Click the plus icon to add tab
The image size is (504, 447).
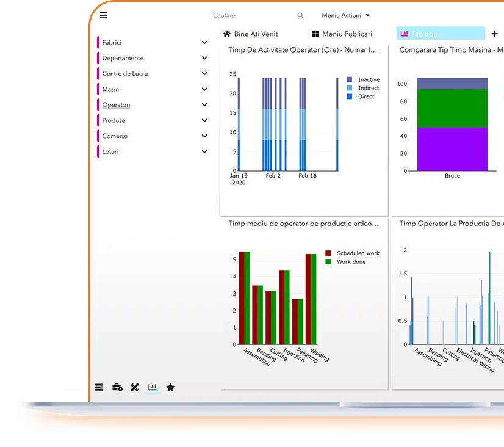coord(494,34)
